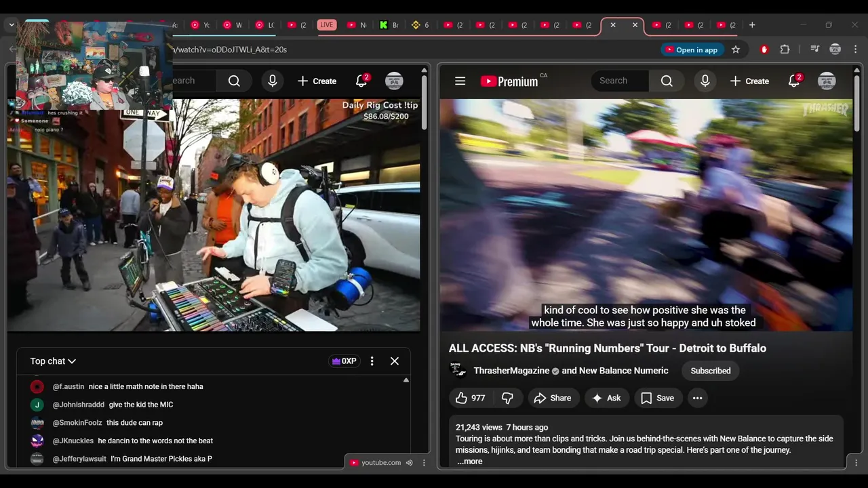Toggle the Subscribed button for ThrasherMagazine
Screen dimensions: 868x488
click(x=711, y=371)
